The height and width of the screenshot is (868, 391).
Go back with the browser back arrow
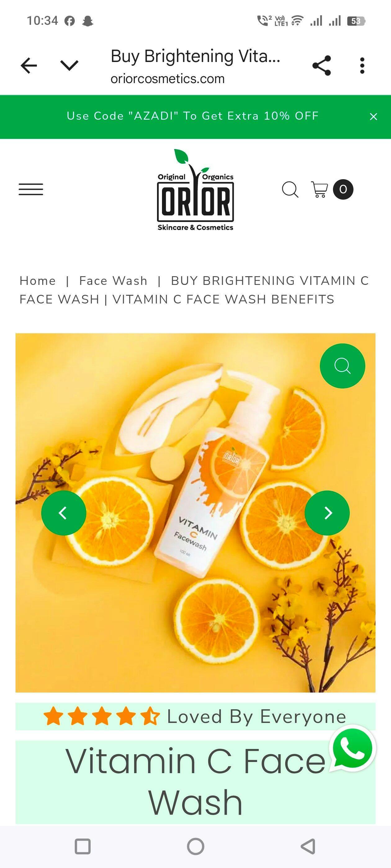[x=29, y=65]
